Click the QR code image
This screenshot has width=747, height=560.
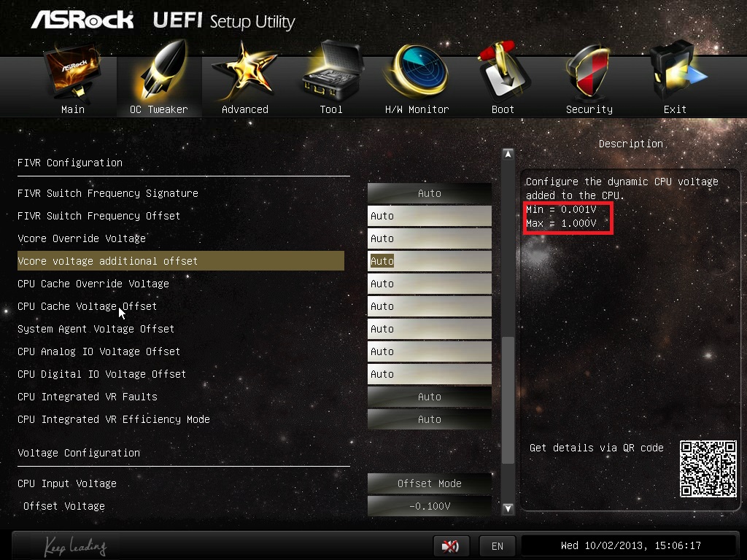point(708,469)
